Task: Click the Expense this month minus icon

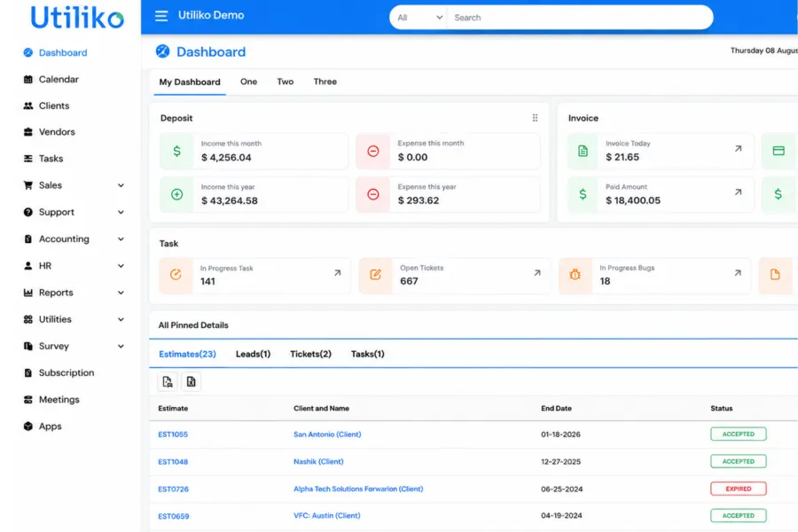Action: coord(373,151)
